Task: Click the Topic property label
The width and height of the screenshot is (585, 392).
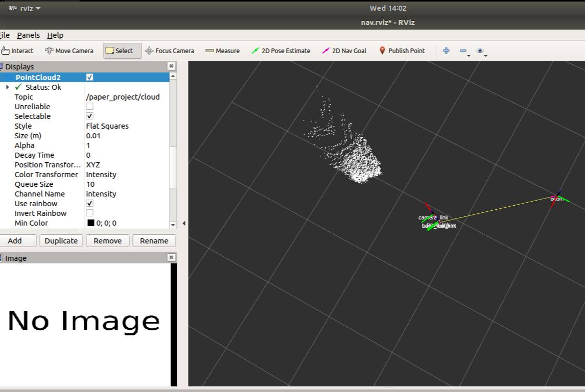Action: click(24, 97)
